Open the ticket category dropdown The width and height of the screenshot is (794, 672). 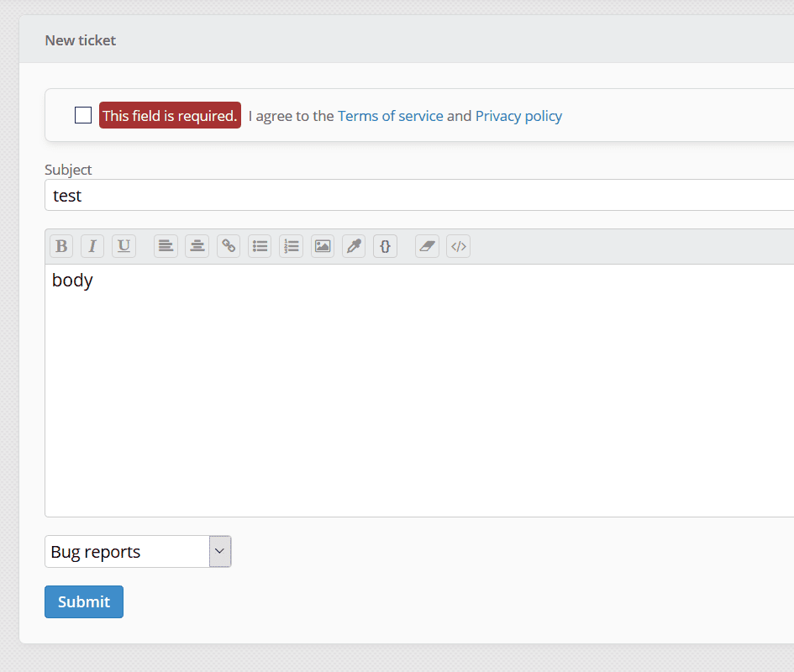tap(219, 551)
